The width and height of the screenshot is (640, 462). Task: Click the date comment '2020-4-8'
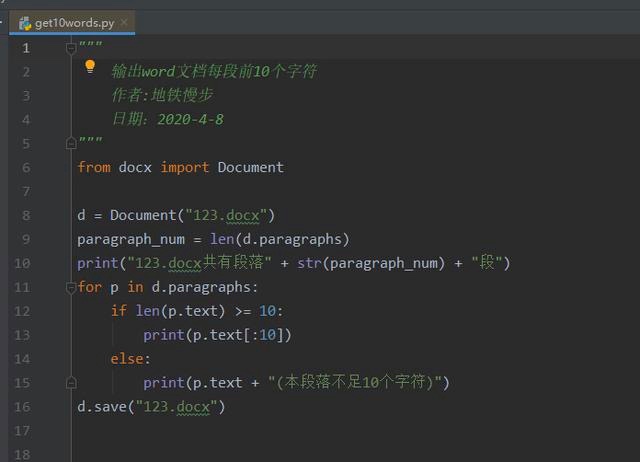click(191, 120)
